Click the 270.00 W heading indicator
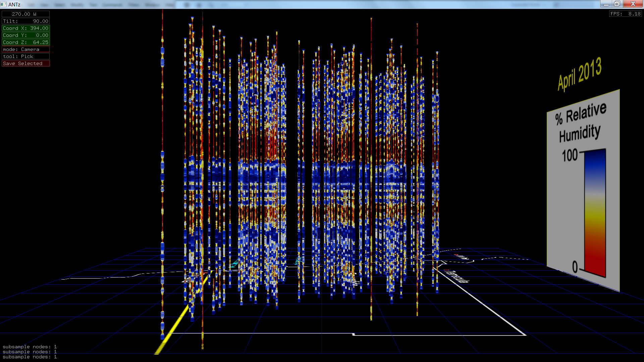This screenshot has height=362, width=644. coord(25,14)
